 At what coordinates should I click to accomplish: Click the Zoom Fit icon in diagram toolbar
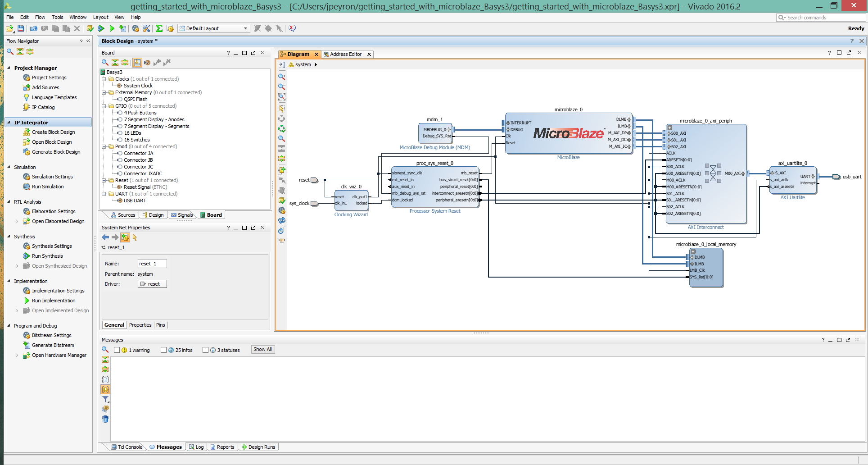tap(282, 97)
